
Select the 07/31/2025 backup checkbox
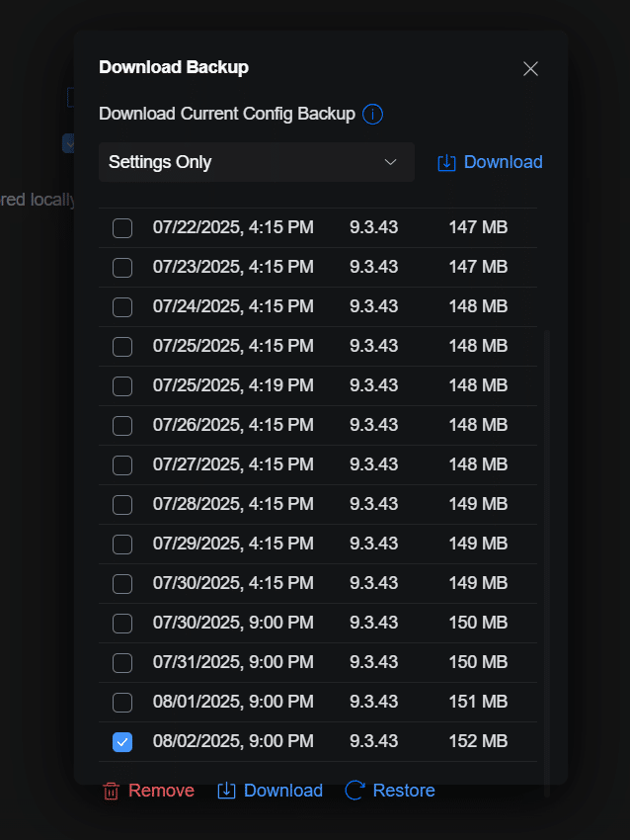tap(121, 662)
